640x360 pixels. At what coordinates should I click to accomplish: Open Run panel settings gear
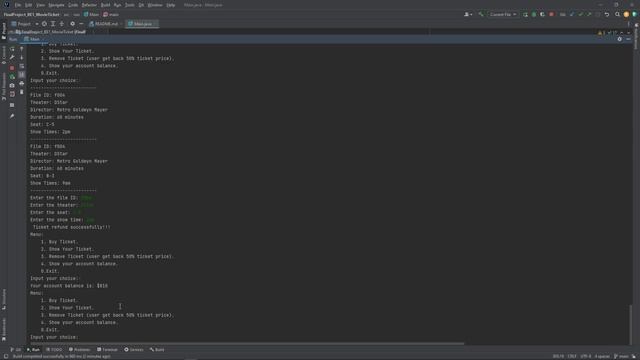click(x=620, y=39)
